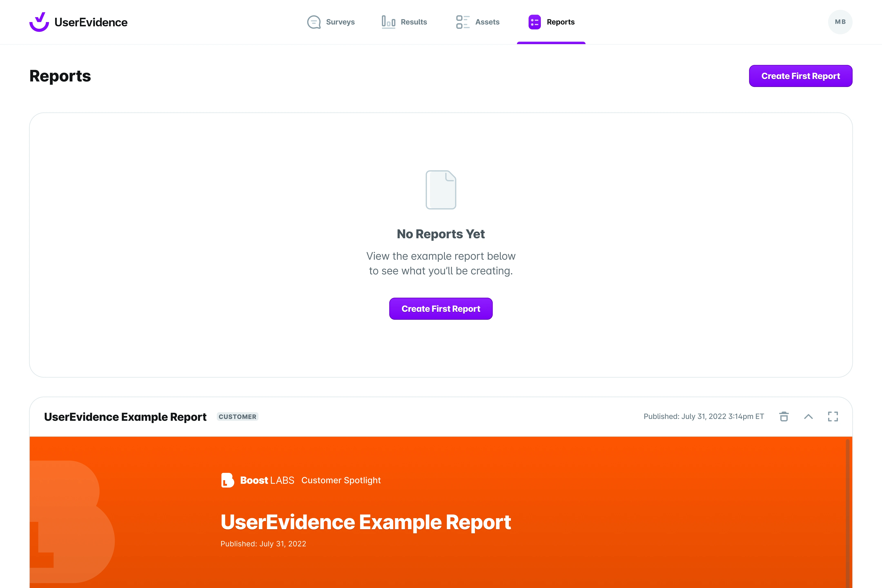Open example report in fullscreen
Viewport: 882px width, 588px height.
833,417
